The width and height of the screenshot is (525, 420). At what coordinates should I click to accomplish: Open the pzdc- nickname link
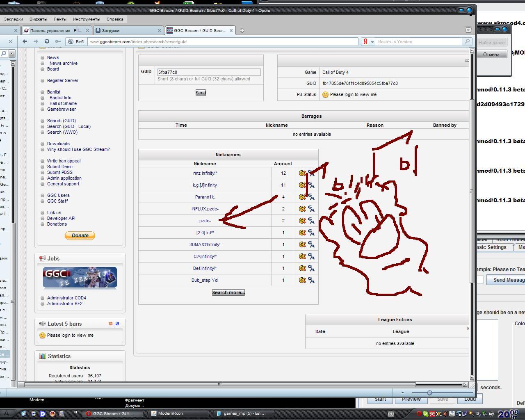[x=205, y=221]
